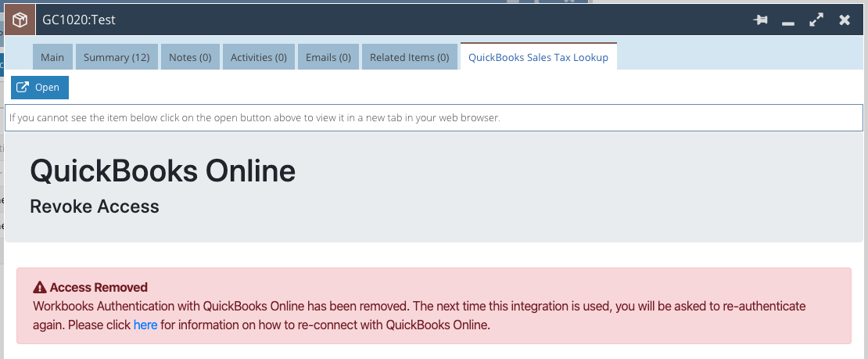Minimize the GC1020:Test window
The image size is (868, 359).
(788, 23)
